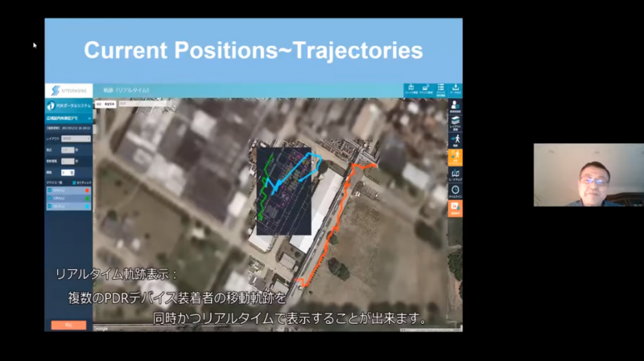This screenshot has width=644, height=361.
Task: Click the first gray input field below layout
Action: click(x=68, y=150)
